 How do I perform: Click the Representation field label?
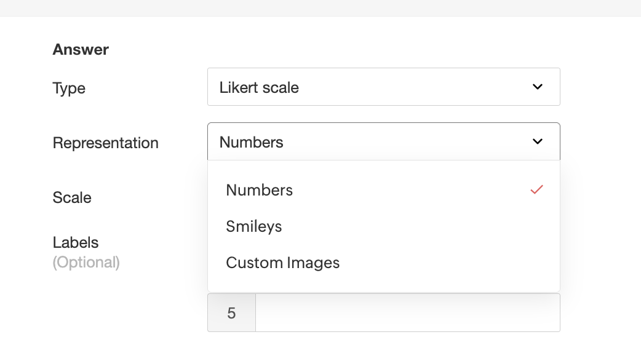tap(105, 143)
